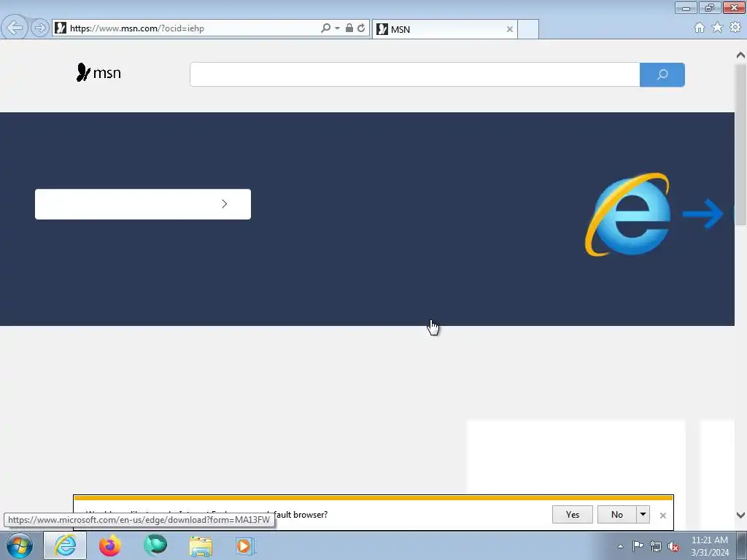The image size is (747, 560).
Task: Click Internet Explorer taskbar icon
Action: pyautogui.click(x=65, y=545)
